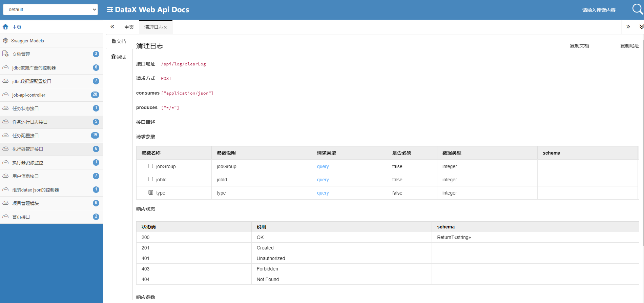
Task: Open the 文档 side tab
Action: (x=119, y=41)
